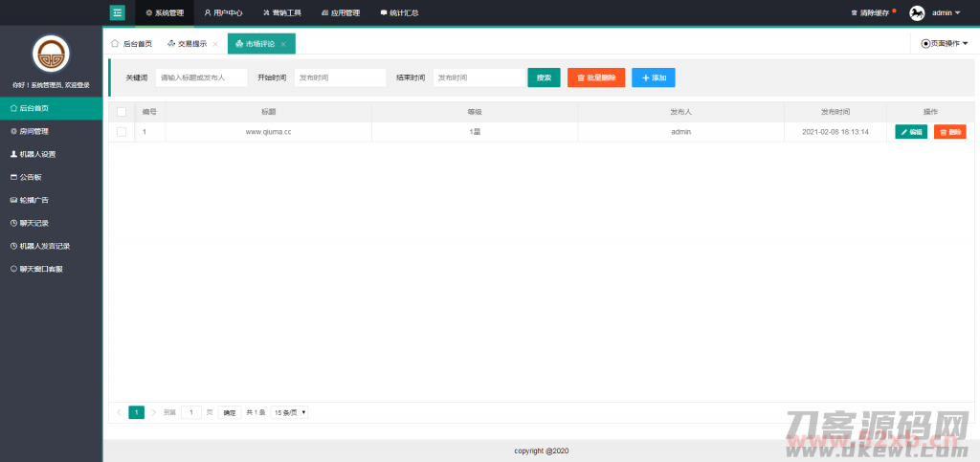Click the green 编辑 button in row 1
Image resolution: width=980 pixels, height=462 pixels.
pos(911,132)
